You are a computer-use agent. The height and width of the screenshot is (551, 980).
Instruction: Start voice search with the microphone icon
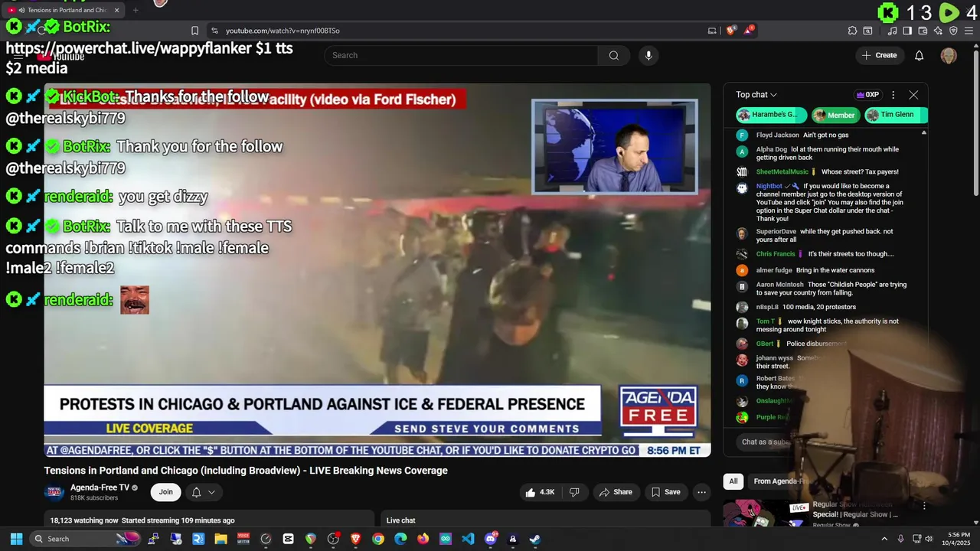pyautogui.click(x=648, y=55)
